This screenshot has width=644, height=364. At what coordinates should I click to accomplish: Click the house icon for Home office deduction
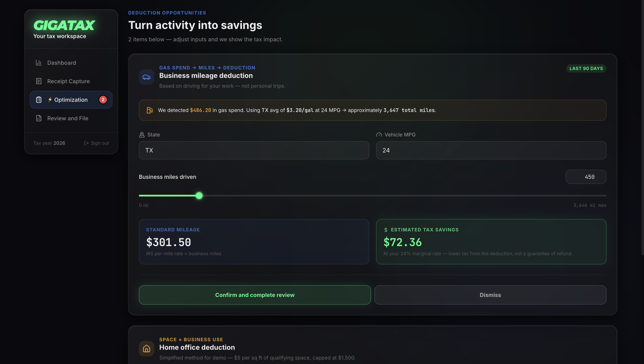[x=146, y=348]
